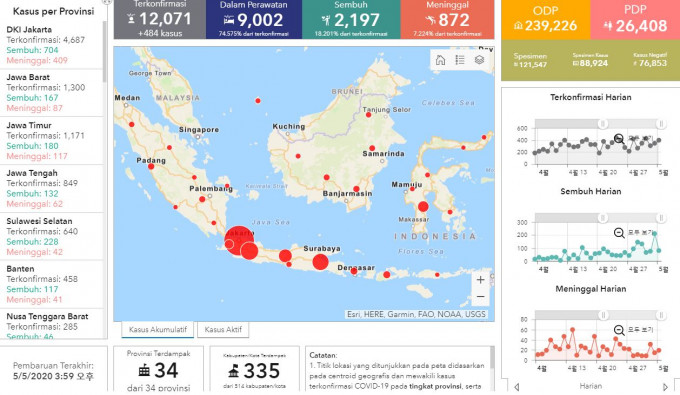Go to previous chart page arrow

pos(517,387)
